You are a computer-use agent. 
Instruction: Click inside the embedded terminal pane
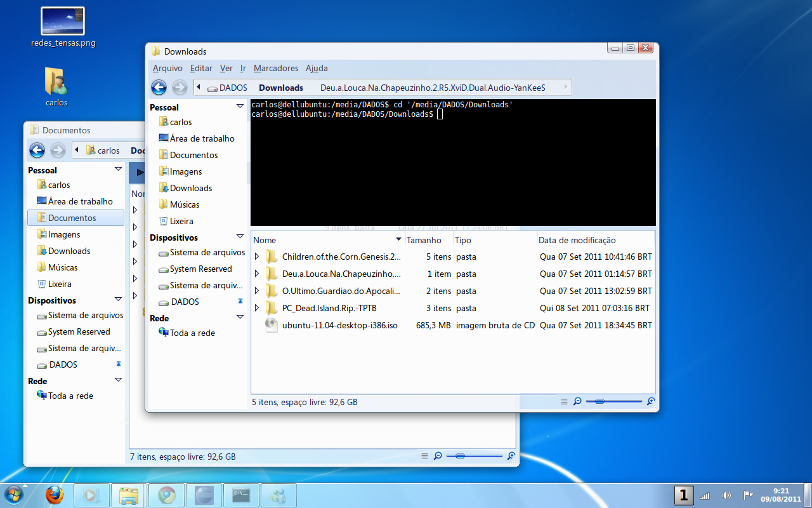[x=453, y=162]
